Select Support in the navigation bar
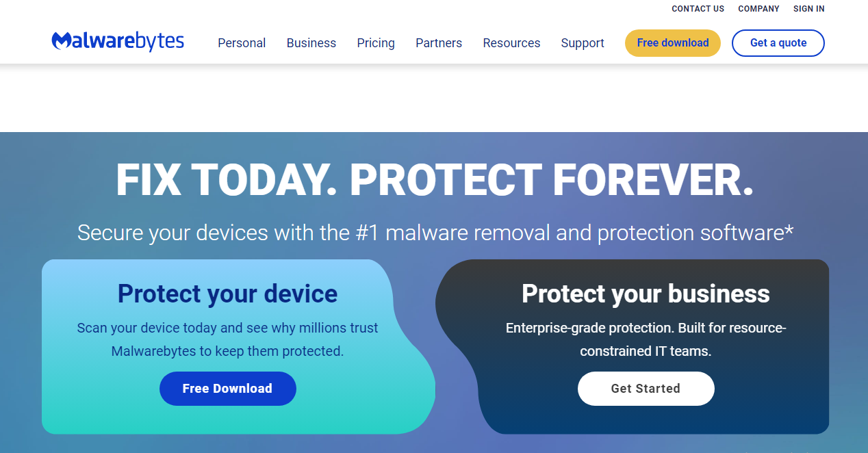The image size is (868, 453). pos(583,43)
